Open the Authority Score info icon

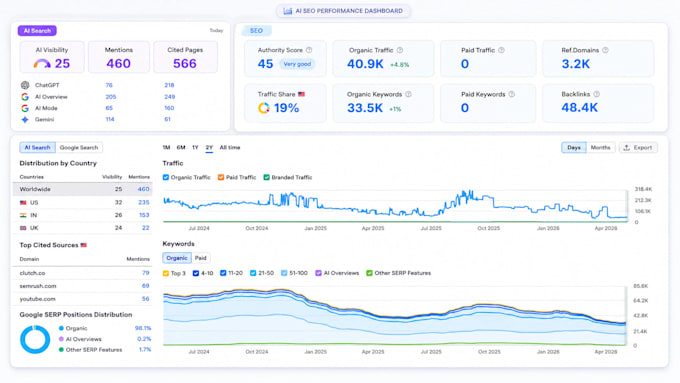click(309, 50)
